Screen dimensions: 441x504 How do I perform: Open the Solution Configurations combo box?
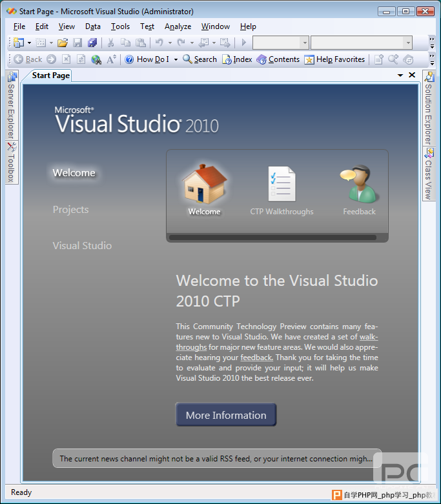click(281, 43)
